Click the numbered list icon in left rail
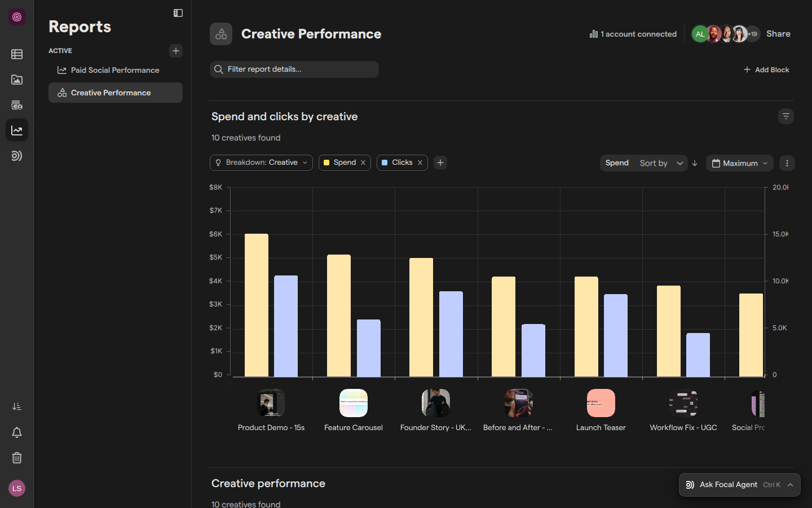The height and width of the screenshot is (508, 812). tap(17, 406)
